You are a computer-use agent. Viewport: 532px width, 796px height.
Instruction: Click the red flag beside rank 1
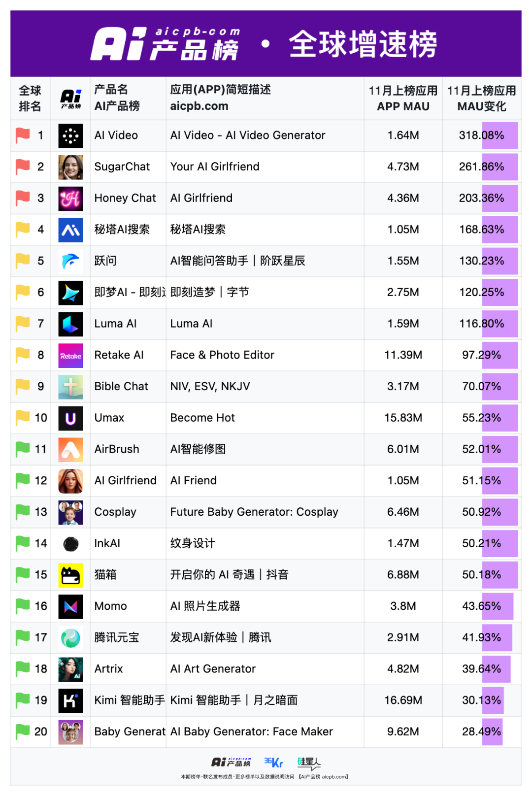point(23,135)
